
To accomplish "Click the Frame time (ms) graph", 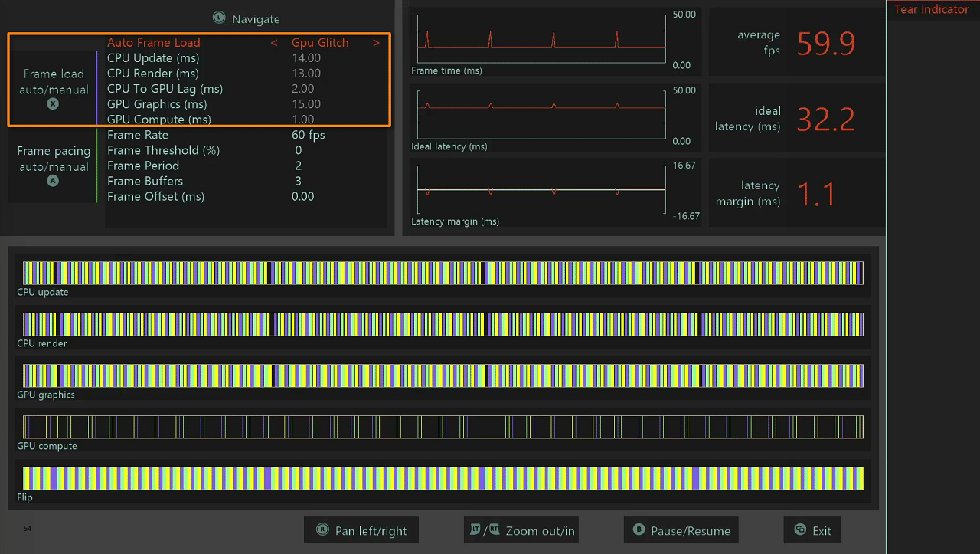I will (x=541, y=39).
